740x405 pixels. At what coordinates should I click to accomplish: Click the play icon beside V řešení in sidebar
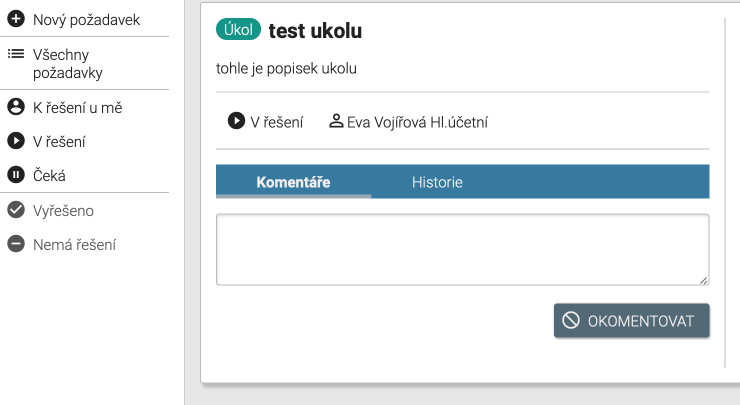16,141
